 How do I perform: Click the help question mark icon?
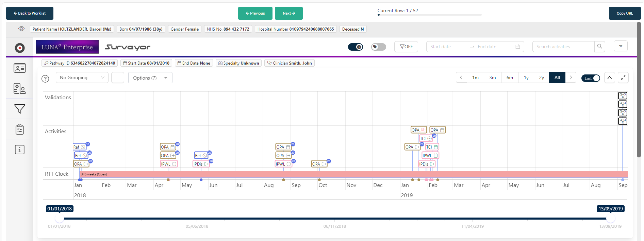[45, 79]
